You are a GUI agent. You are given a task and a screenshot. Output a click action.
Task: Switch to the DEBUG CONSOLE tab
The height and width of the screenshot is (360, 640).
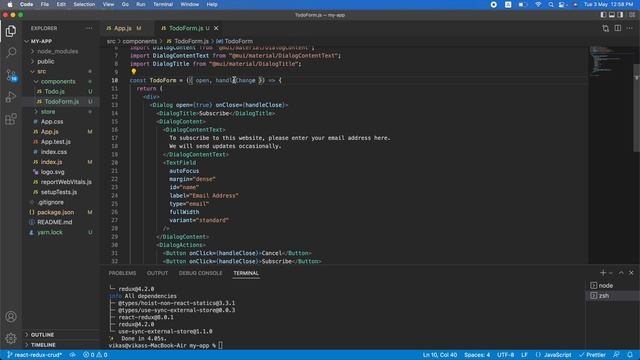200,273
